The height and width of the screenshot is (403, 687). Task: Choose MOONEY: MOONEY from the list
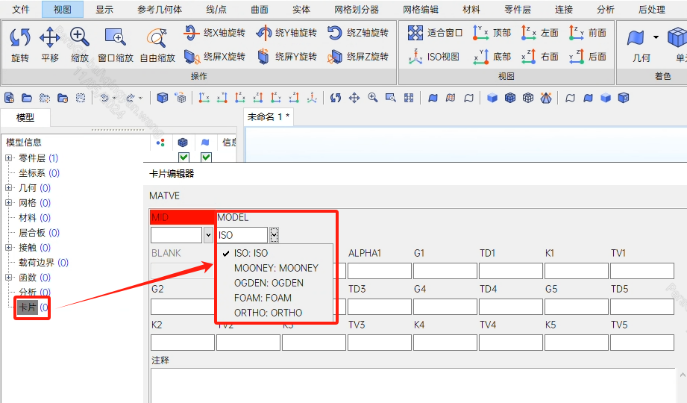pyautogui.click(x=275, y=268)
